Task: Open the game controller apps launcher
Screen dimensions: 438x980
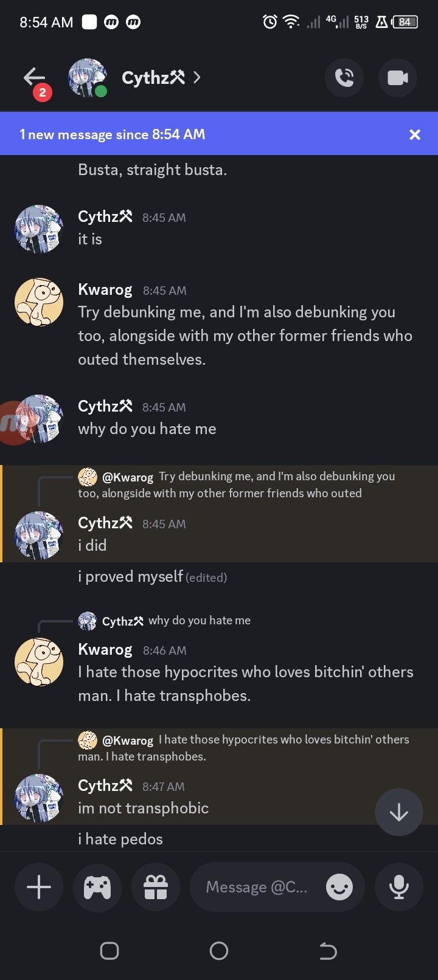Action: 97,888
